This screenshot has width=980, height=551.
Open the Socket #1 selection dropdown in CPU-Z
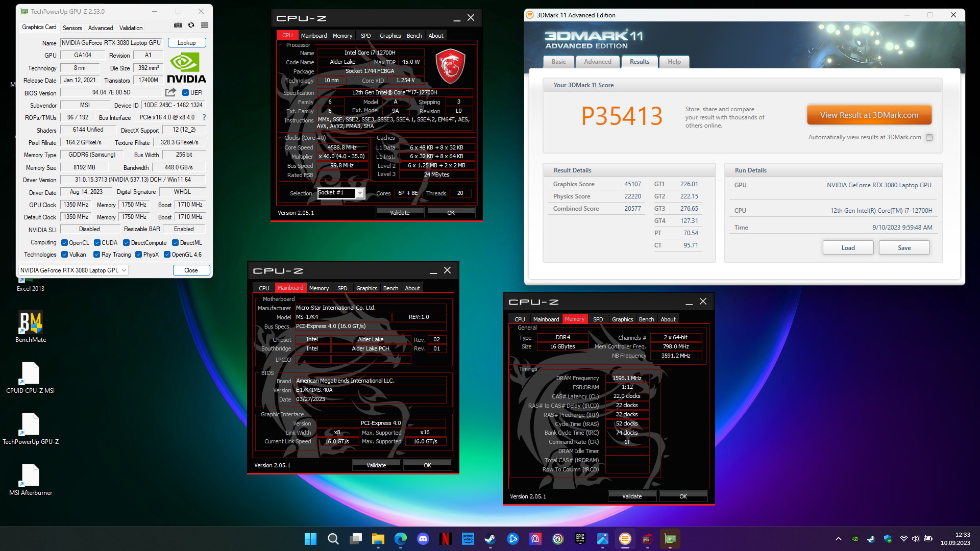point(360,193)
